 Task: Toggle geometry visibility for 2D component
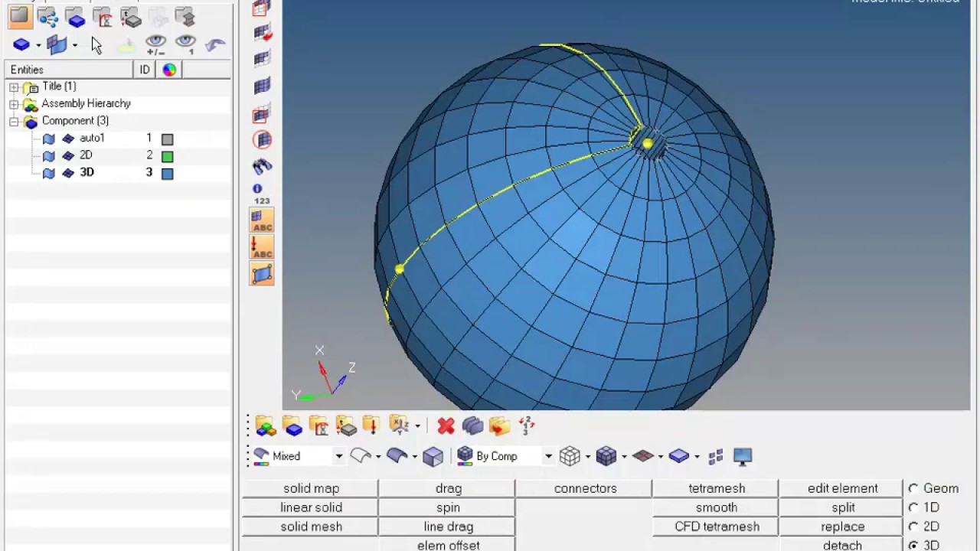49,156
